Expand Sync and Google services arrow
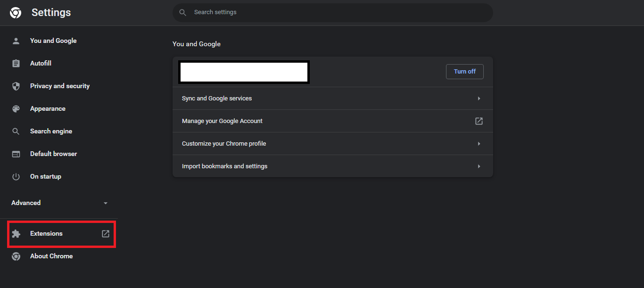644x288 pixels. click(479, 99)
